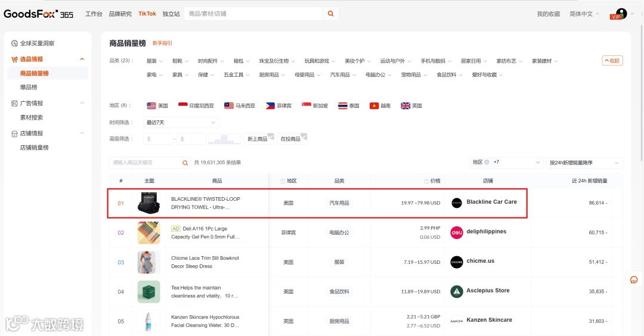Toggle the 在投商品 filter
This screenshot has width=644, height=336.
coord(292,139)
